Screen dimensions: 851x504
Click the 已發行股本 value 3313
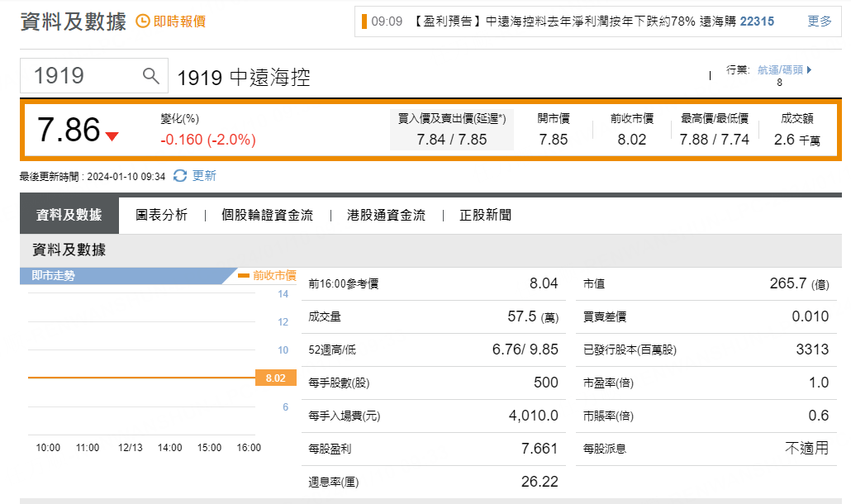812,349
